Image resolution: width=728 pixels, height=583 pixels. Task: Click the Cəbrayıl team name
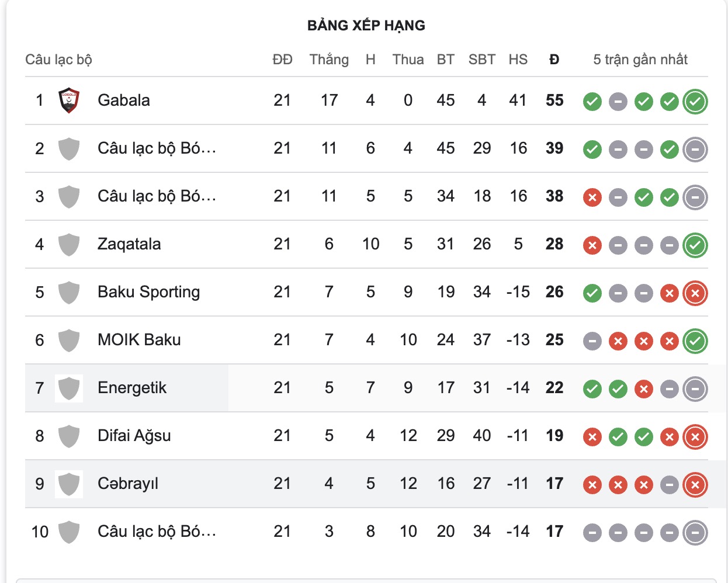127,484
